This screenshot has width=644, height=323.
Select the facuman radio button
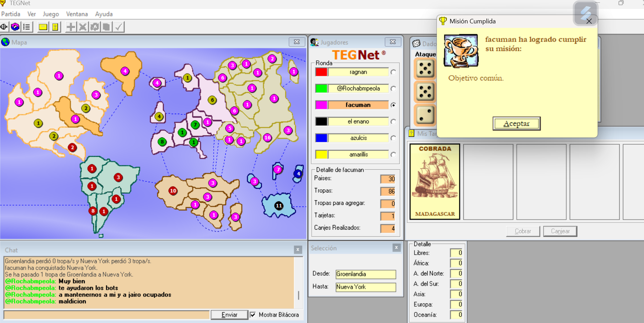393,105
